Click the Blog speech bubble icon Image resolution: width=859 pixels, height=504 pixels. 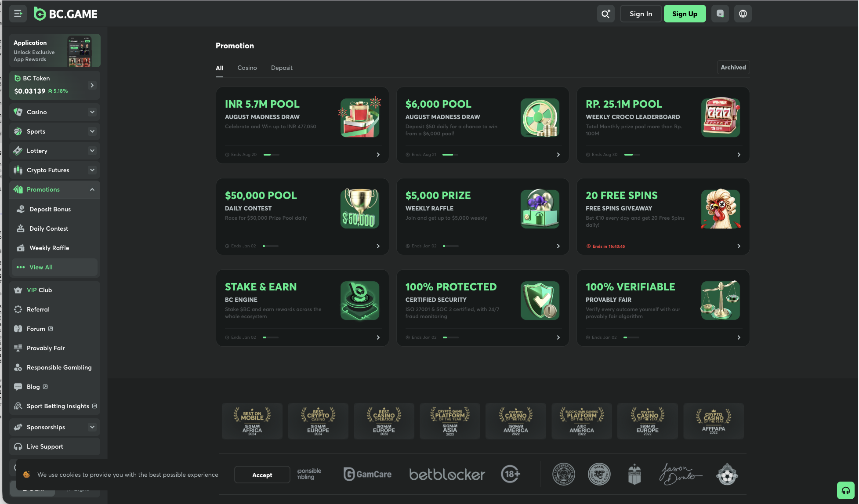(18, 387)
